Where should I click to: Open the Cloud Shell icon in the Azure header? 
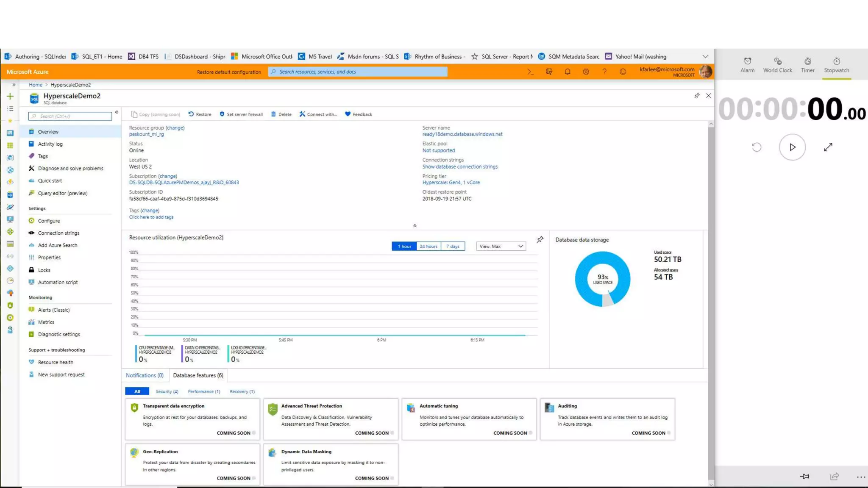point(530,72)
